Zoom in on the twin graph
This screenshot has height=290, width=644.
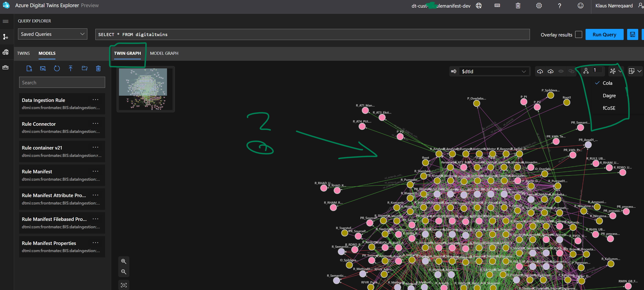(124, 262)
